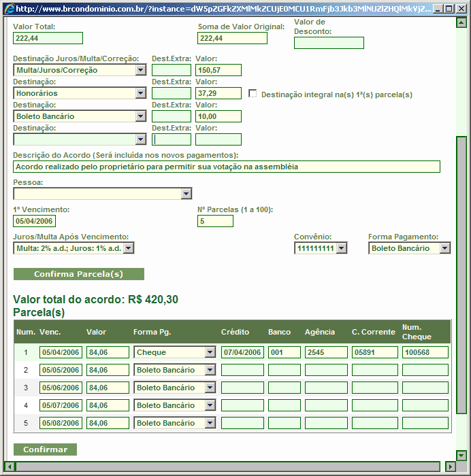Click the Valor de Desconto field
The height and width of the screenshot is (476, 471).
point(329,43)
